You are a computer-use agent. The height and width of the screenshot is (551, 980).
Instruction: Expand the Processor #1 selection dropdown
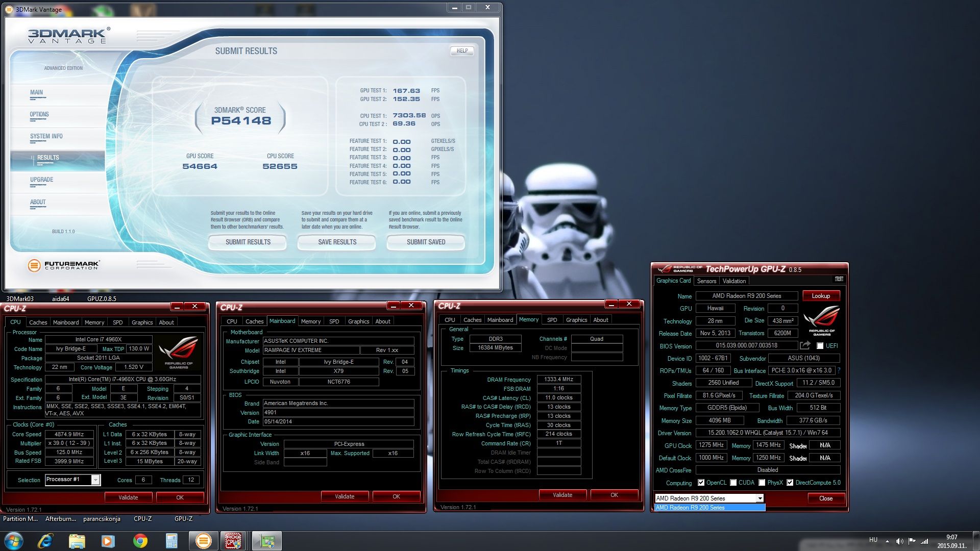click(95, 480)
